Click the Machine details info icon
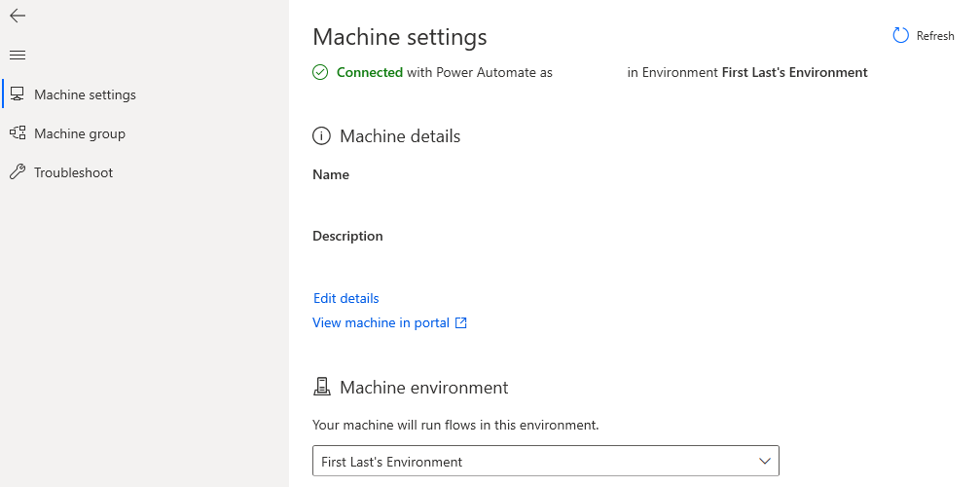Image resolution: width=980 pixels, height=487 pixels. pos(321,136)
